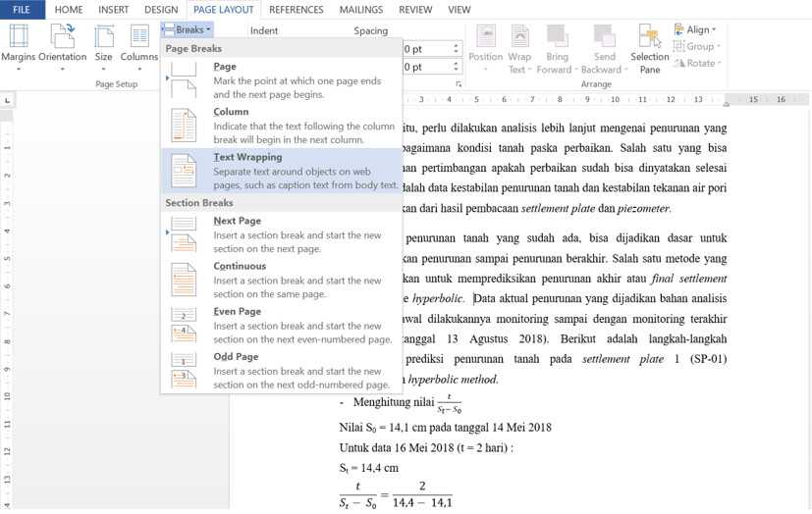
Task: Click the fraction equation 2 over 14,4 − 14,1
Action: point(422,494)
